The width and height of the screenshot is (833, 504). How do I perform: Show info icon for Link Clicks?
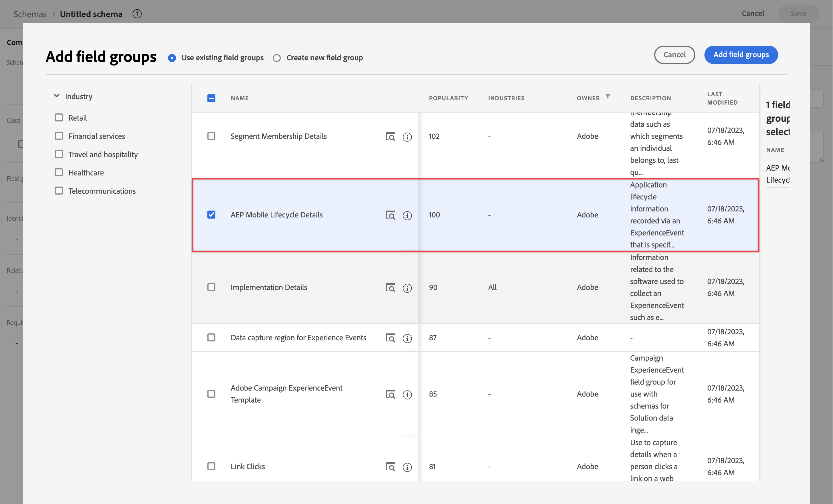coord(407,467)
